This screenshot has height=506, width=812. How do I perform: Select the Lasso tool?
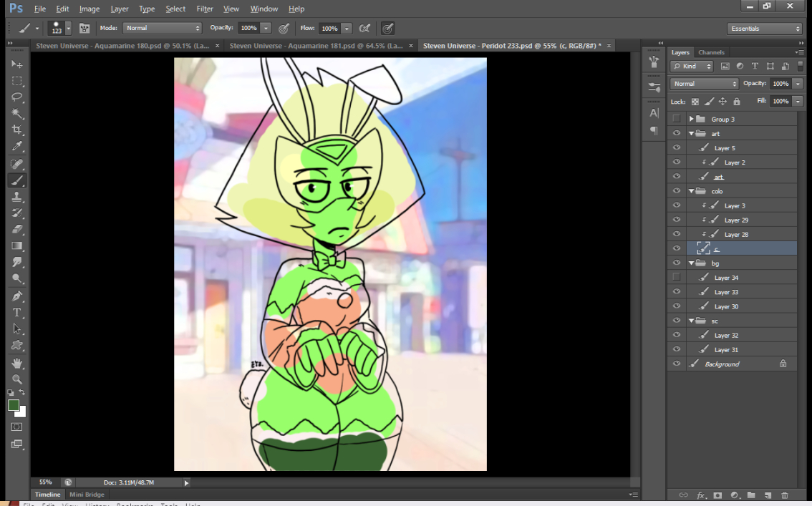coord(17,97)
